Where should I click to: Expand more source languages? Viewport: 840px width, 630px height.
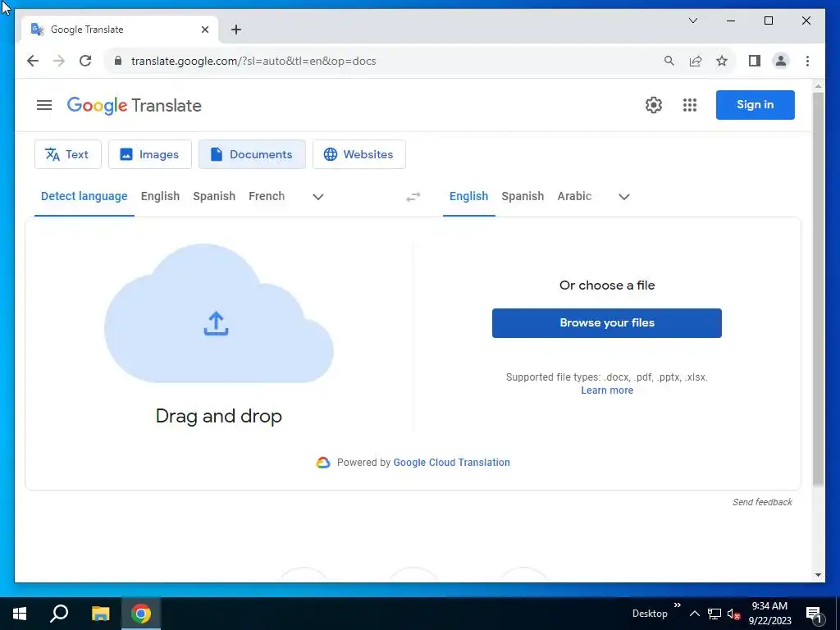pyautogui.click(x=318, y=197)
